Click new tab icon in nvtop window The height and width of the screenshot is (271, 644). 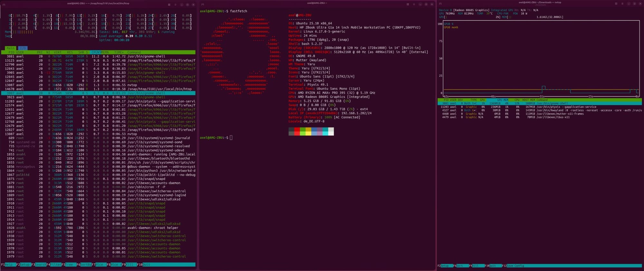(440, 4)
